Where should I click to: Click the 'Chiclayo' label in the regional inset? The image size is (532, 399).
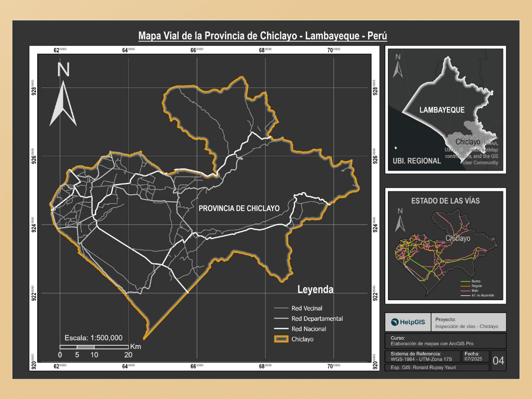[x=468, y=142]
